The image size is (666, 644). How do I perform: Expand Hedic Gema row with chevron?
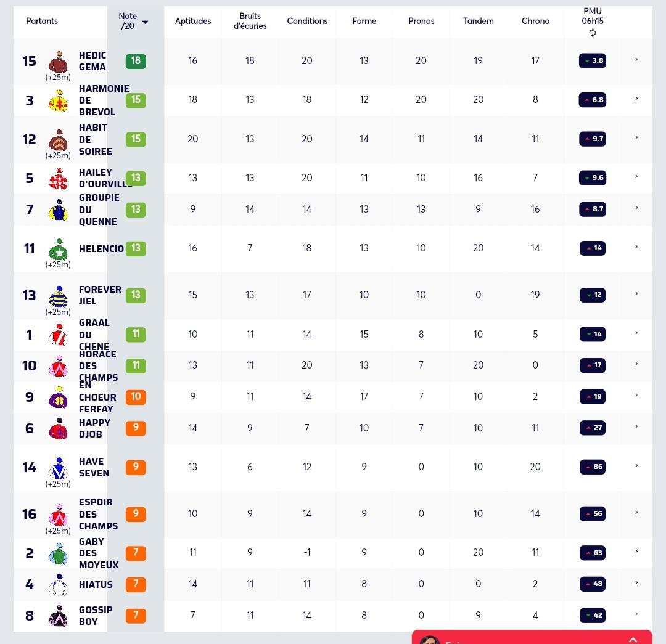click(x=636, y=60)
